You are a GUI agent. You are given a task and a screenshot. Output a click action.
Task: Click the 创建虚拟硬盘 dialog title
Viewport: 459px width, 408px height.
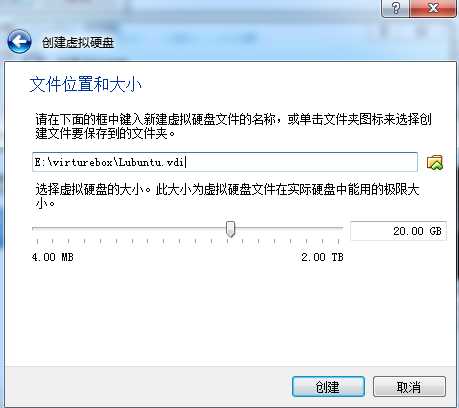click(x=78, y=43)
